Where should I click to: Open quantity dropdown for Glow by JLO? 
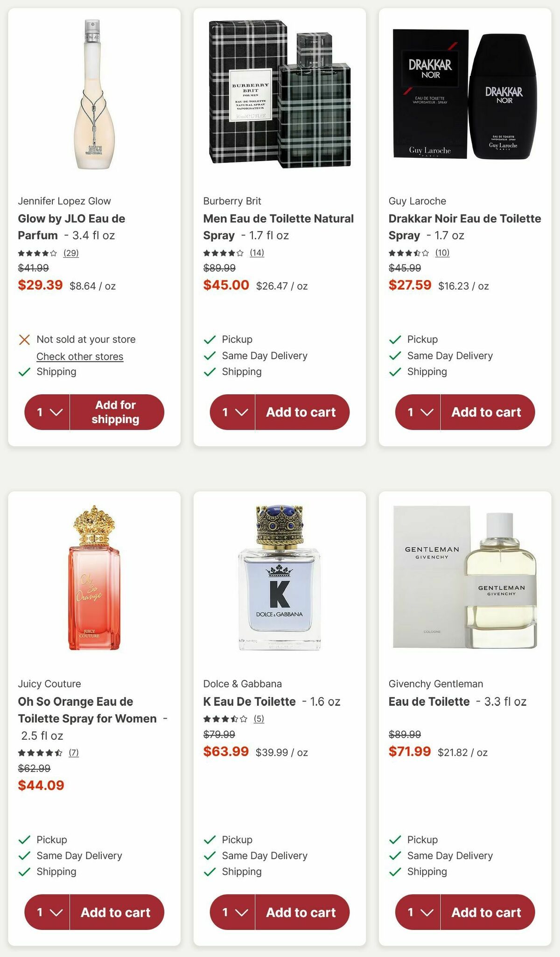pos(48,412)
